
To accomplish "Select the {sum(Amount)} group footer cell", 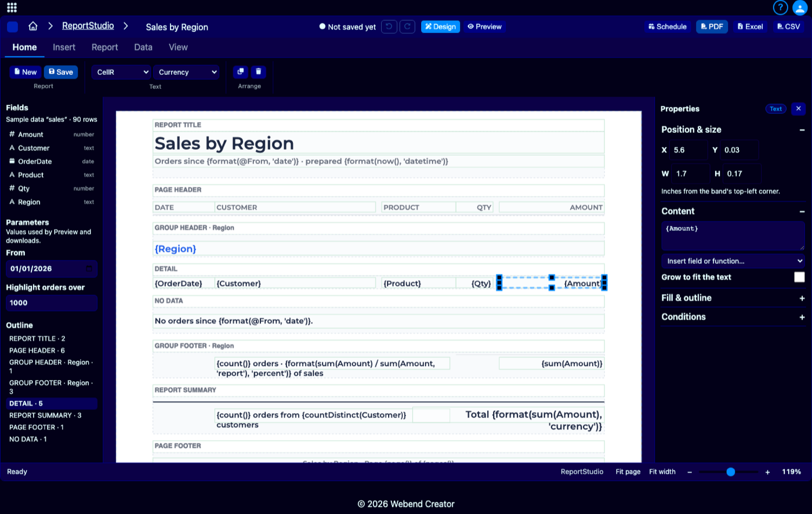I will click(552, 364).
